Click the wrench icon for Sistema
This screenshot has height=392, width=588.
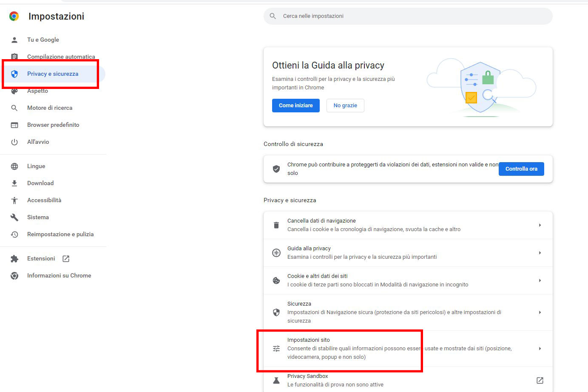(x=14, y=217)
